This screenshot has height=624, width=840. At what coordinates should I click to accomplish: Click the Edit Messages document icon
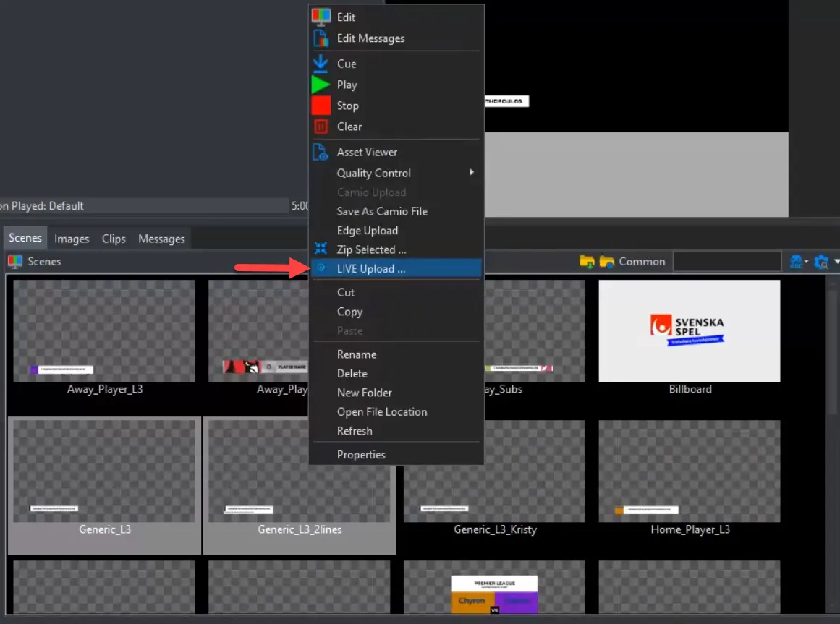point(321,38)
